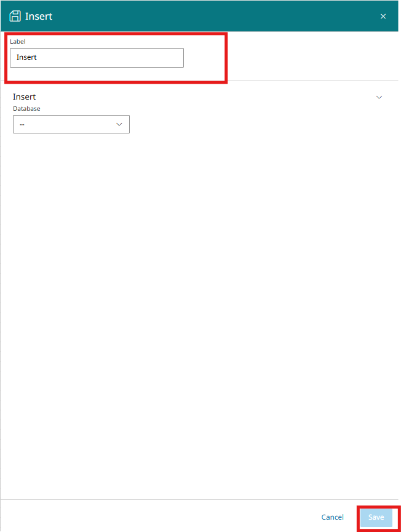Click the Insert section heading text

(x=25, y=97)
